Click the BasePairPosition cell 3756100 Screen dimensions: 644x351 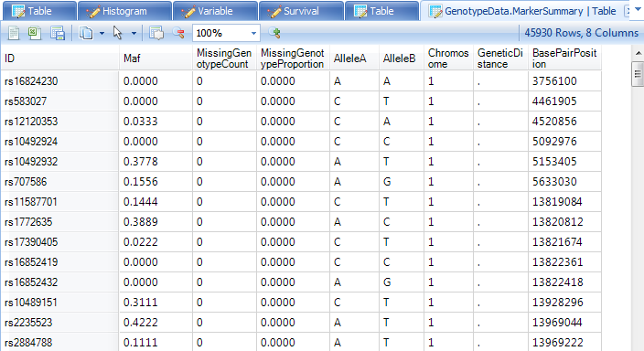pyautogui.click(x=564, y=80)
